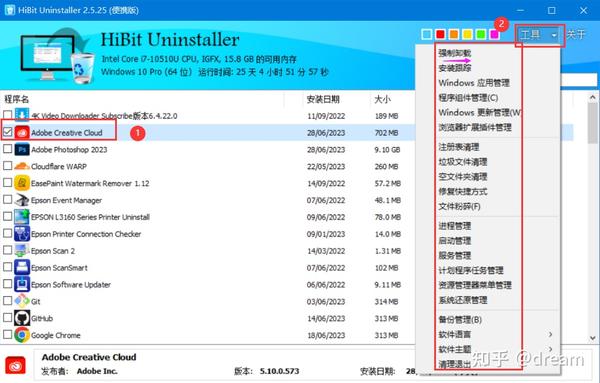This screenshot has width=600, height=383.
Task: Open Windows 更新管理(W) menu entry
Action: [x=479, y=112]
